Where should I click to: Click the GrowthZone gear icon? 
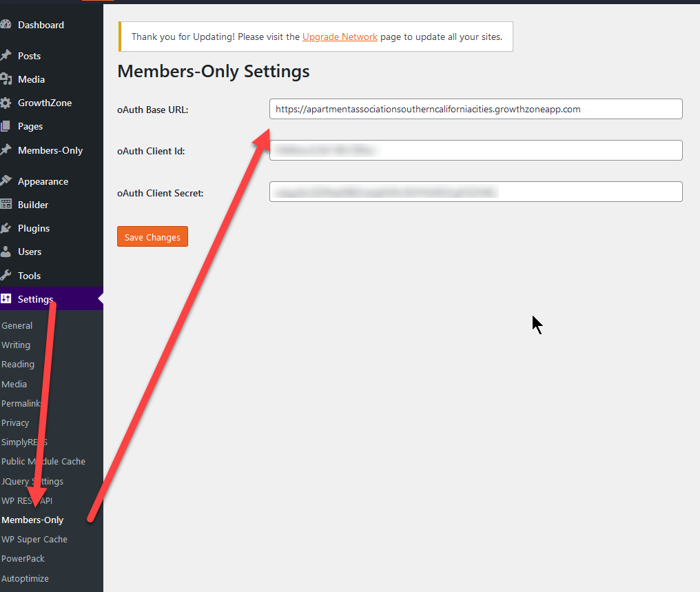point(6,103)
